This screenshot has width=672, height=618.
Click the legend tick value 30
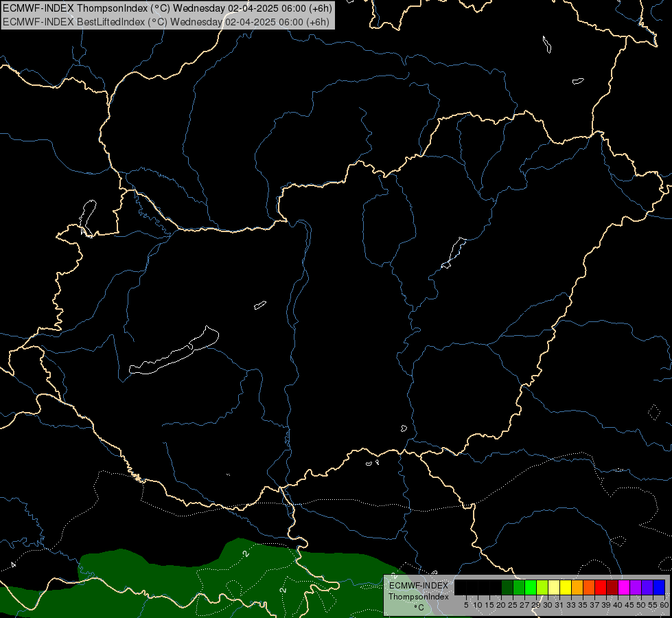(x=548, y=605)
